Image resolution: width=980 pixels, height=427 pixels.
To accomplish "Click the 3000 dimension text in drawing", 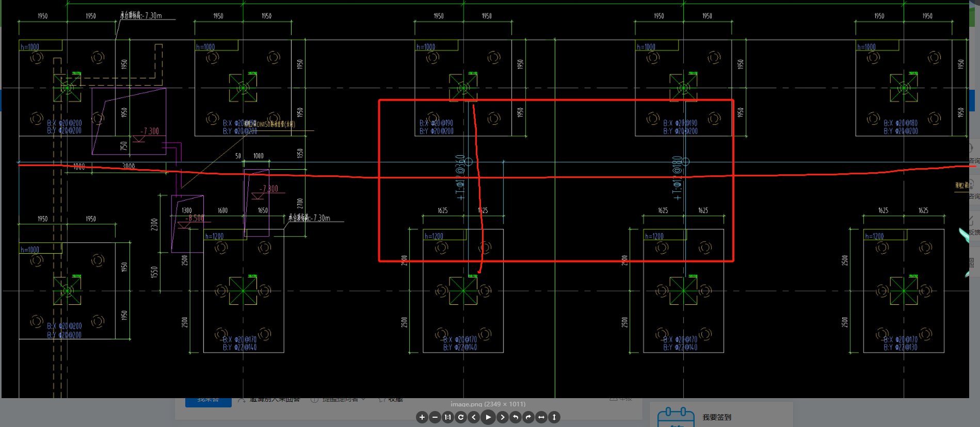I will [128, 166].
